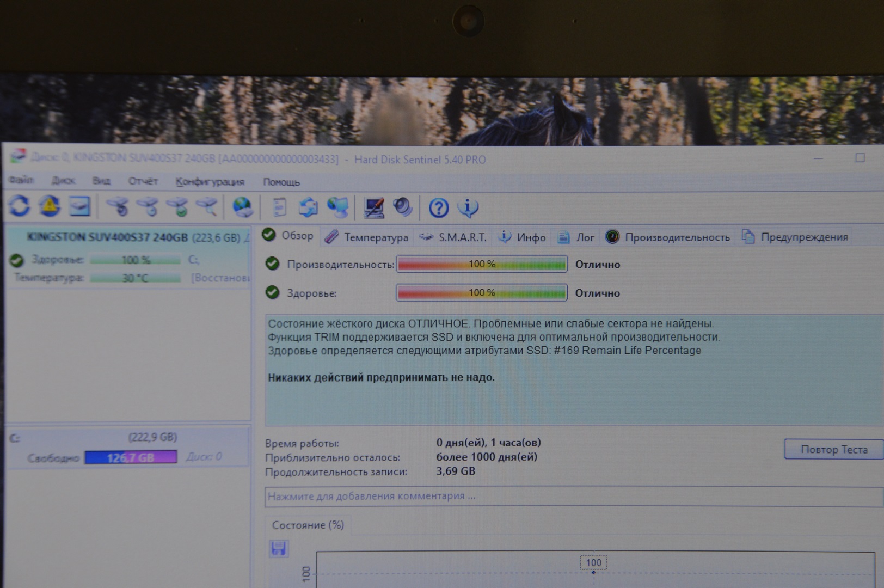Open the Отчёт menu
884x588 pixels.
[143, 181]
